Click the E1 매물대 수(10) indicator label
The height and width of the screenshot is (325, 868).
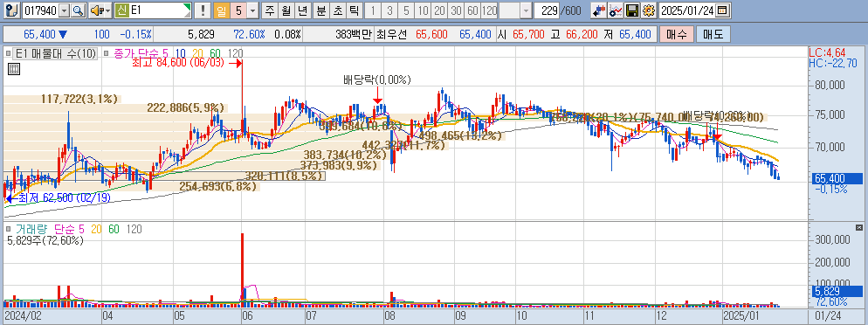click(x=56, y=53)
